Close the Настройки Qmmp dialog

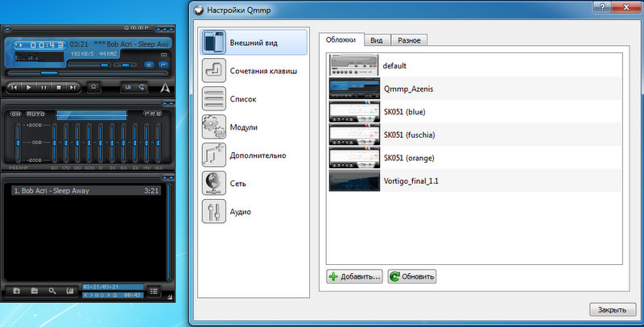[x=627, y=7]
